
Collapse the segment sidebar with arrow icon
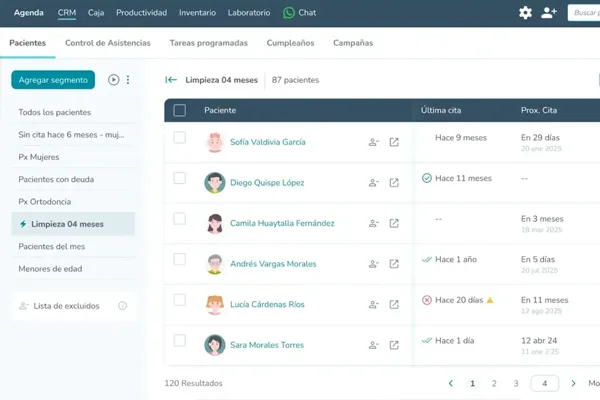[171, 80]
